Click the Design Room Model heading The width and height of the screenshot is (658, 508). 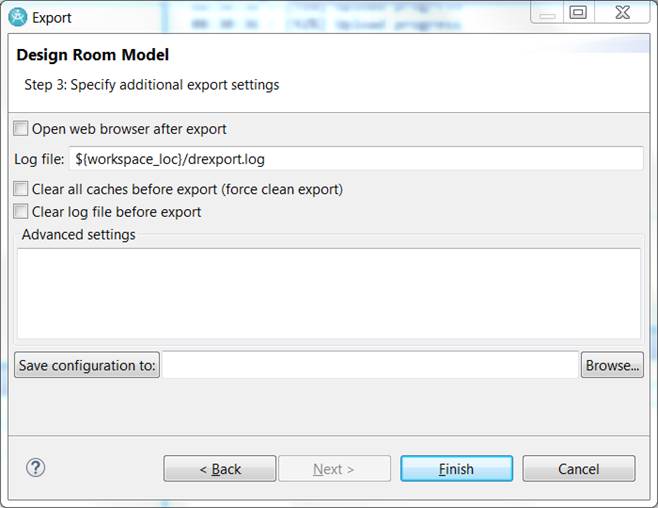coord(92,55)
